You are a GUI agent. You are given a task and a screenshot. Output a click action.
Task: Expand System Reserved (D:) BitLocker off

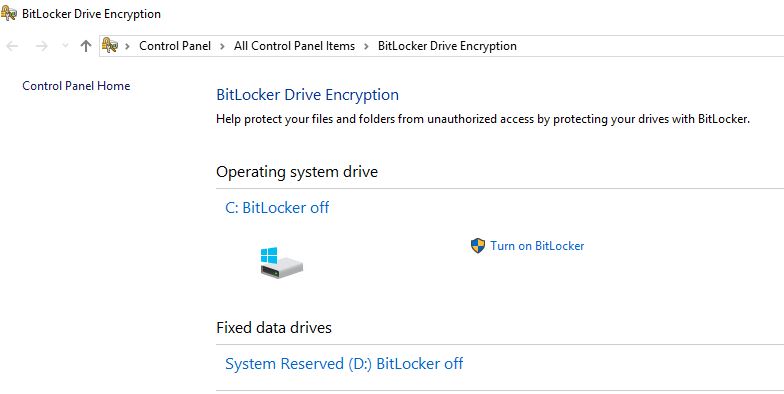pyautogui.click(x=344, y=364)
